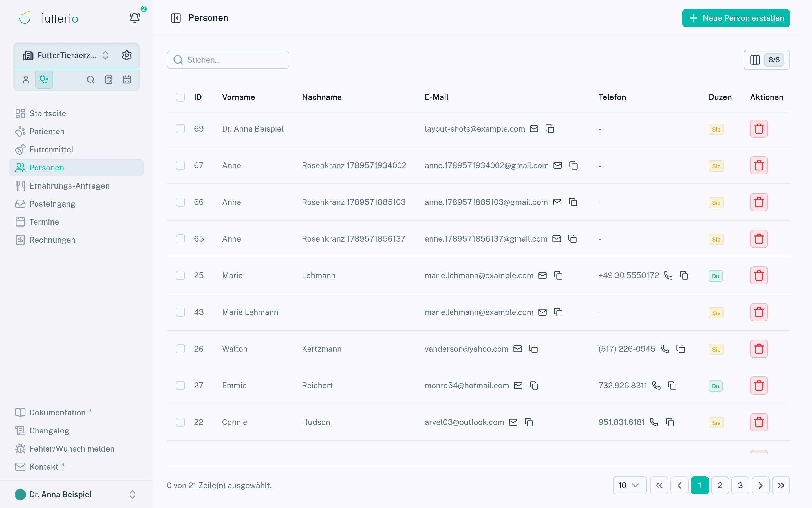Go to next page chevron
812x508 pixels.
tap(760, 485)
